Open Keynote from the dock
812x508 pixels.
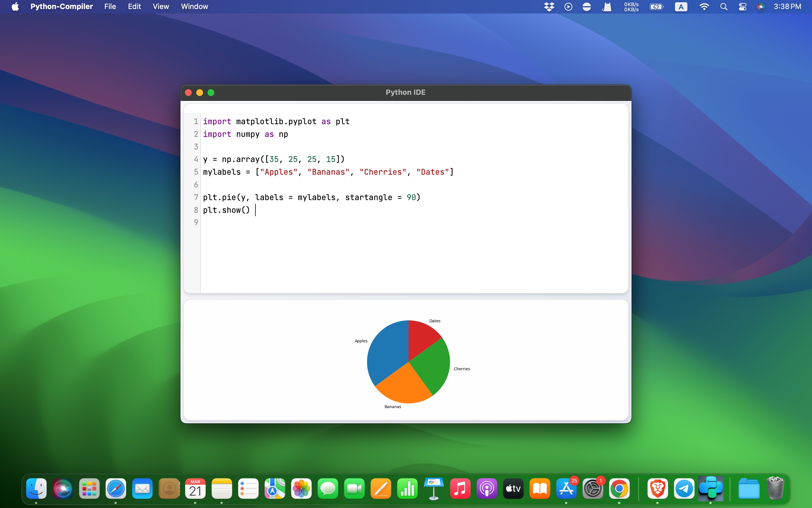coord(434,488)
